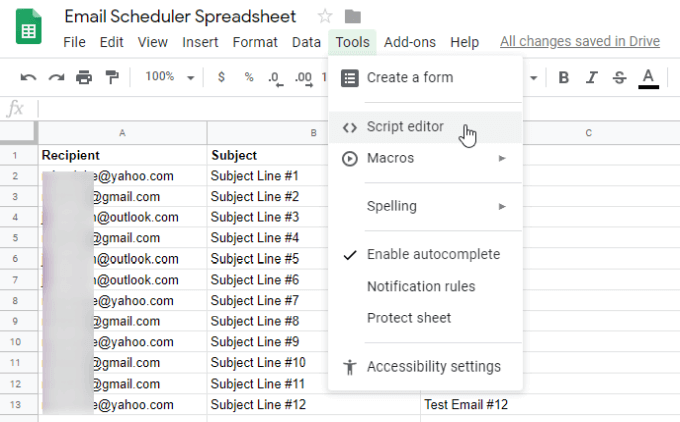Image resolution: width=680 pixels, height=422 pixels.
Task: Toggle Enable autocomplete option
Action: coord(432,254)
